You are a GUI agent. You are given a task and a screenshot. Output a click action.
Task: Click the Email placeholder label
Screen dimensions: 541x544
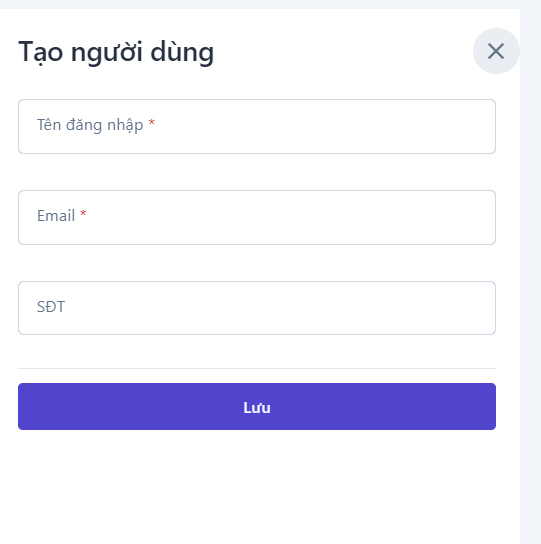(56, 216)
